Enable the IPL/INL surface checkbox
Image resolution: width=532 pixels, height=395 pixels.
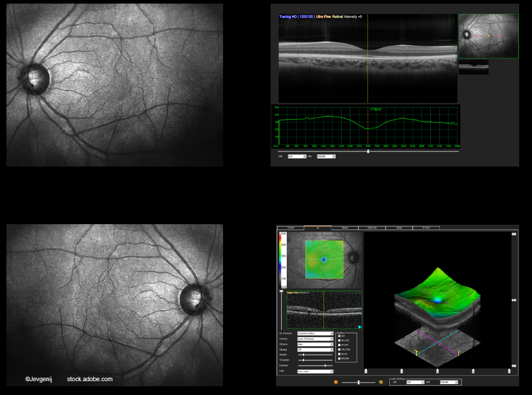(x=340, y=345)
